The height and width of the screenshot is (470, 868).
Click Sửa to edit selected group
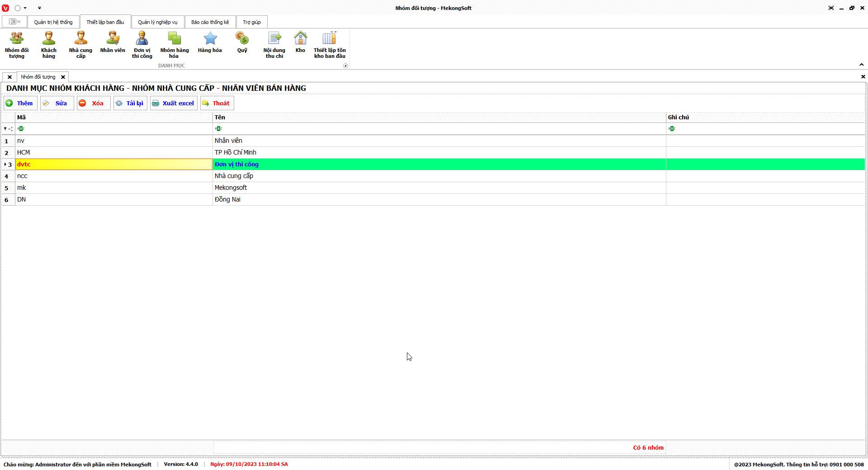coord(57,103)
